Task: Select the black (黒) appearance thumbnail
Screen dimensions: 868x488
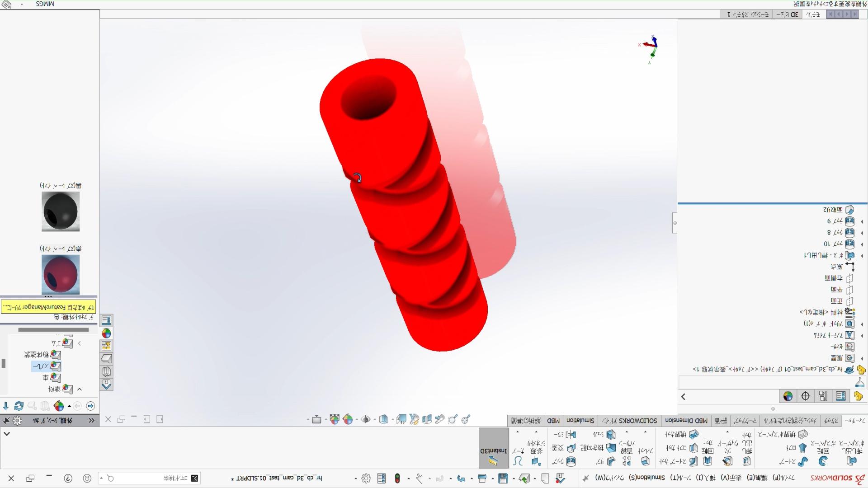Action: [x=61, y=211]
